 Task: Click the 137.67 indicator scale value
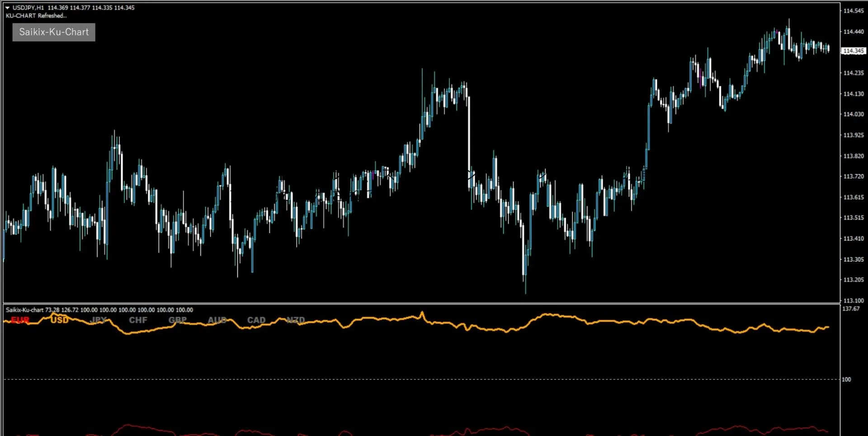point(851,309)
